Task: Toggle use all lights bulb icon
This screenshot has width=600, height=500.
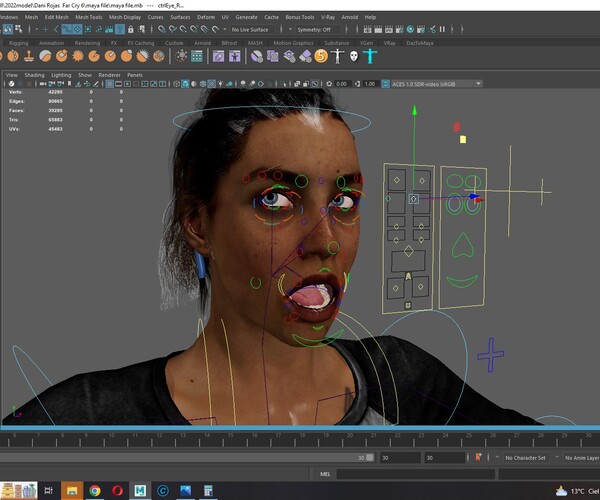Action: coord(221,84)
